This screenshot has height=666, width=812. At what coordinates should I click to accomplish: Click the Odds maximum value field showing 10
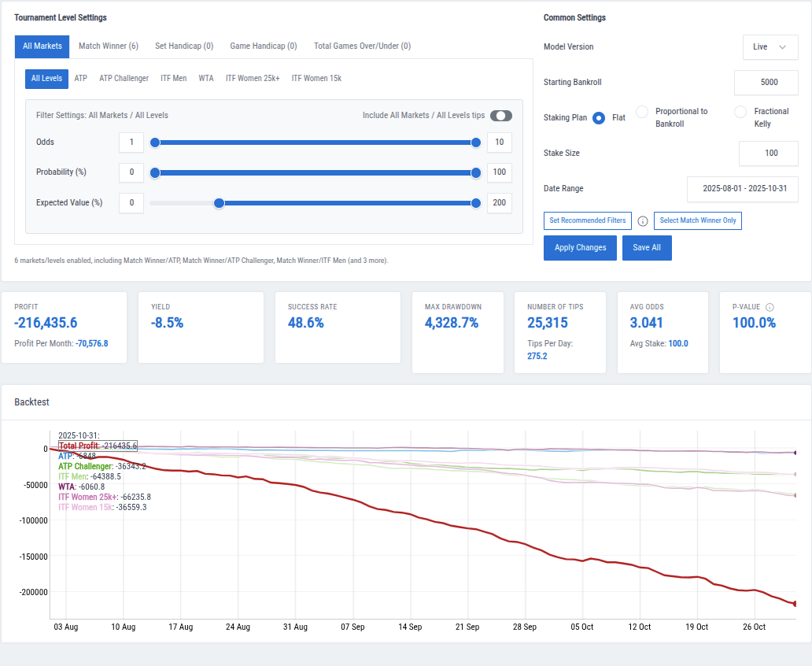(499, 142)
